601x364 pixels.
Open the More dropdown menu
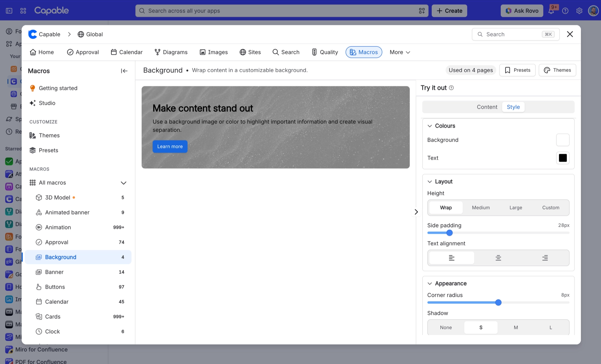400,52
